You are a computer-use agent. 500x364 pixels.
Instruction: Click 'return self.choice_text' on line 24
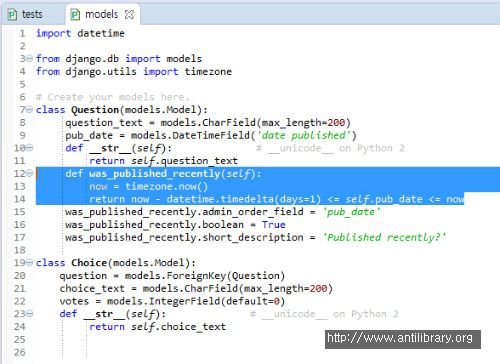pyautogui.click(x=157, y=327)
